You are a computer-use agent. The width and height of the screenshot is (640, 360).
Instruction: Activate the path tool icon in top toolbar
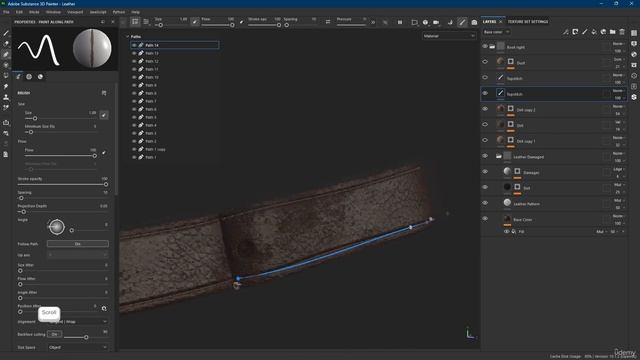tap(462, 22)
